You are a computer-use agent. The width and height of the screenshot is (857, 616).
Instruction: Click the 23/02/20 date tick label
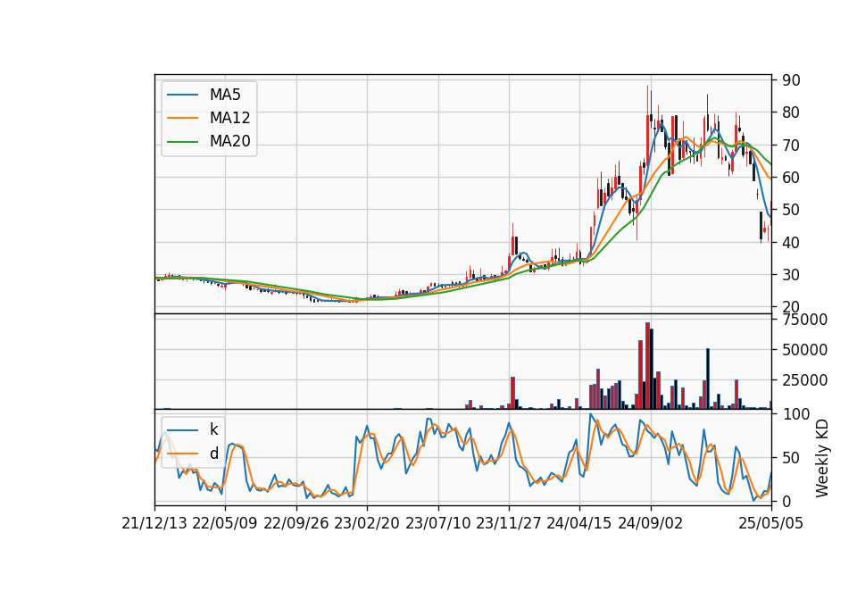coord(367,524)
